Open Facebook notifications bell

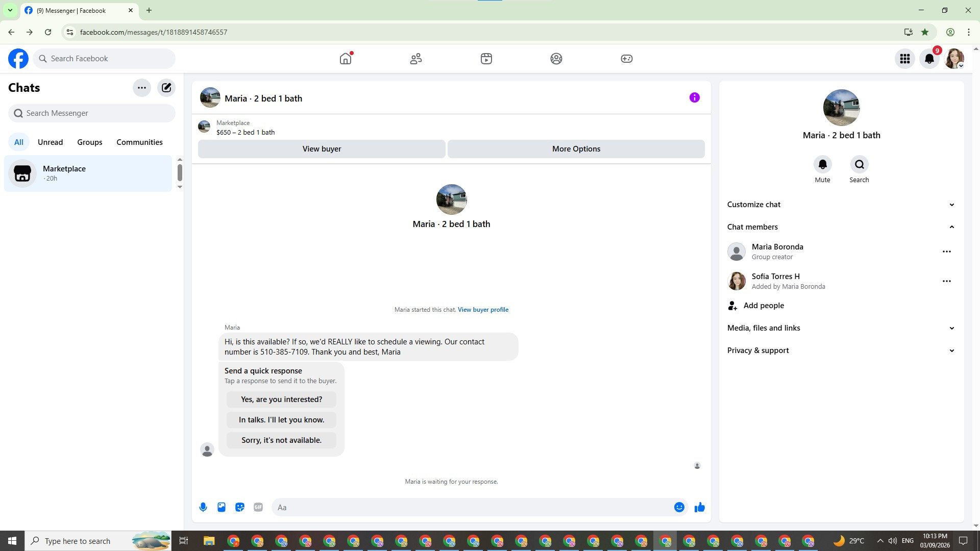(929, 59)
